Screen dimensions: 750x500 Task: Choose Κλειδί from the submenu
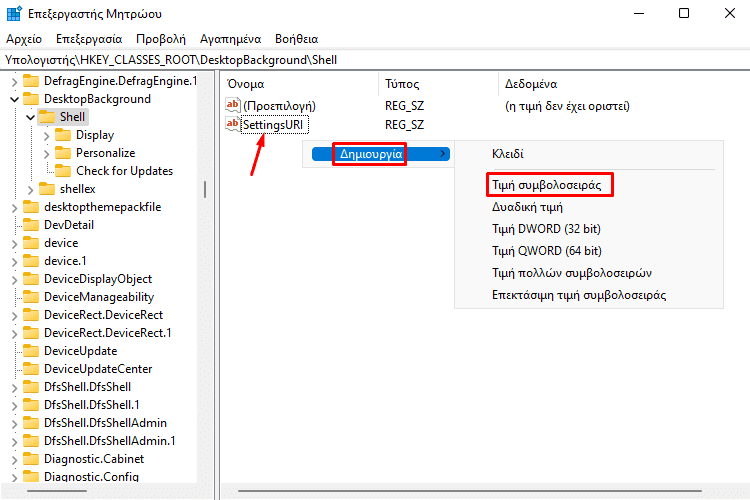[507, 154]
